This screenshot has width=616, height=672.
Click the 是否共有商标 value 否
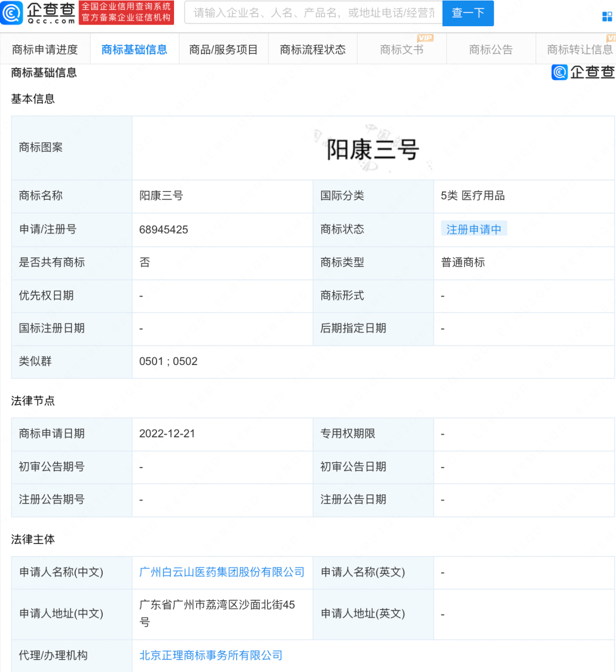[145, 262]
